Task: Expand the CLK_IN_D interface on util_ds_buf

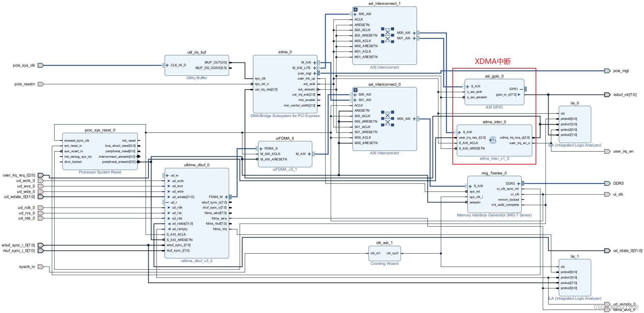Action: (x=167, y=65)
